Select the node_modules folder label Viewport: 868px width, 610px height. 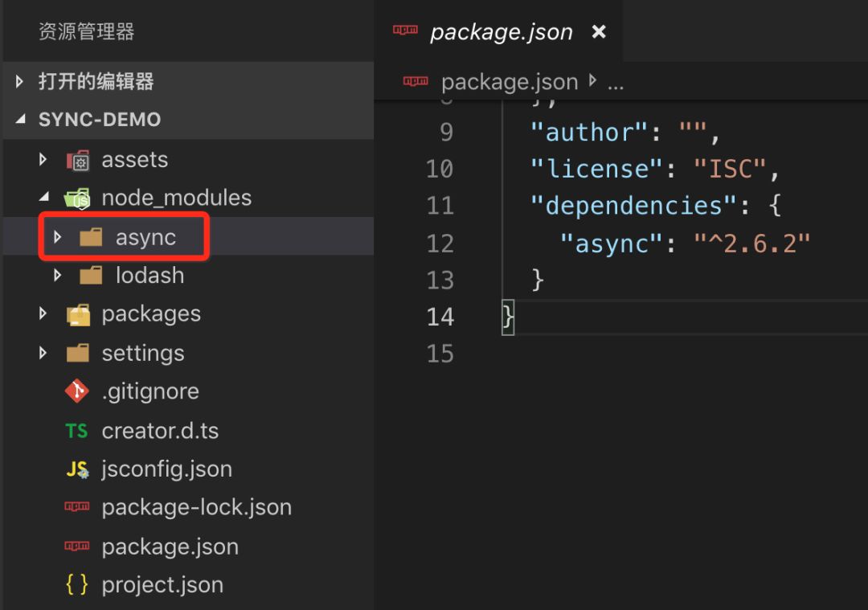pyautogui.click(x=177, y=199)
